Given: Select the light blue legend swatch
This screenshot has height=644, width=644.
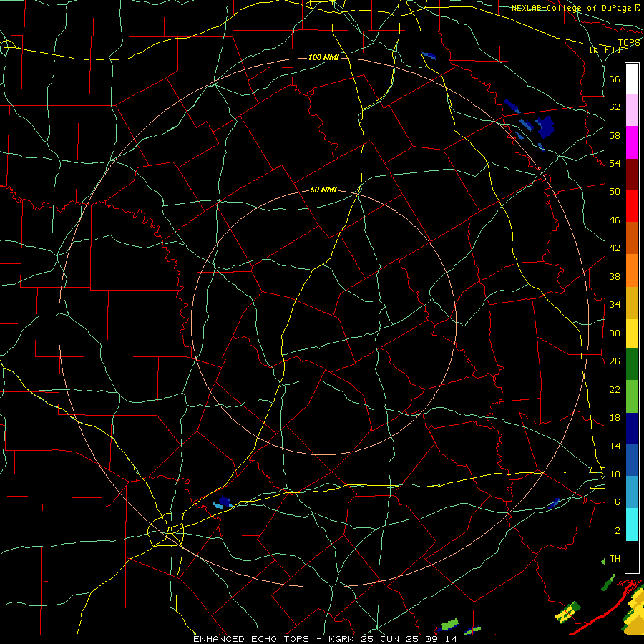Looking at the screenshot, I should click(632, 492).
